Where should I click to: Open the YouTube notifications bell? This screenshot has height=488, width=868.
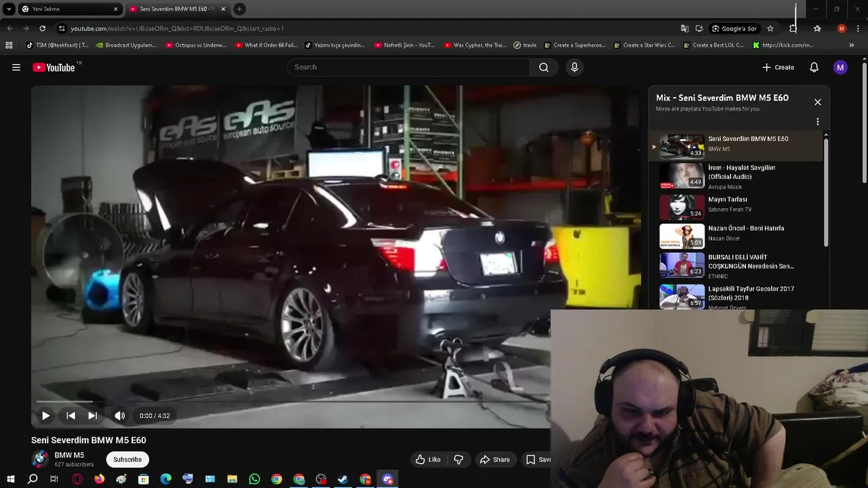pos(814,67)
